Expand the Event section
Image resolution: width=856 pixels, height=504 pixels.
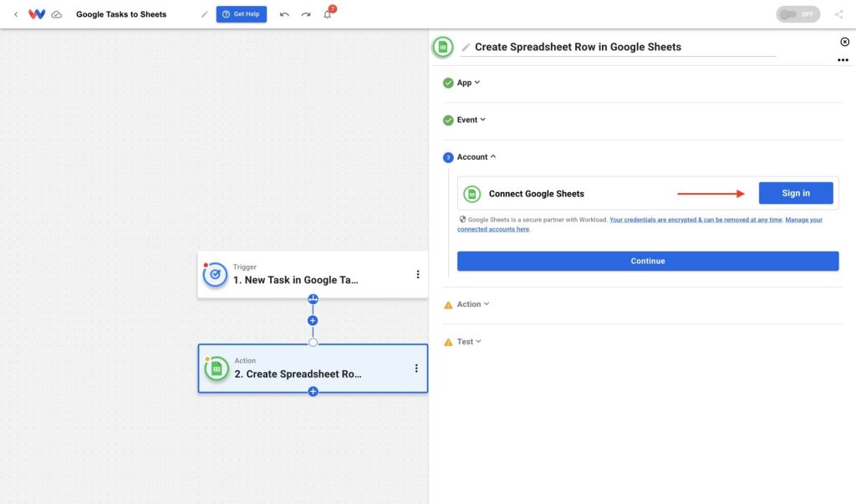click(x=471, y=120)
